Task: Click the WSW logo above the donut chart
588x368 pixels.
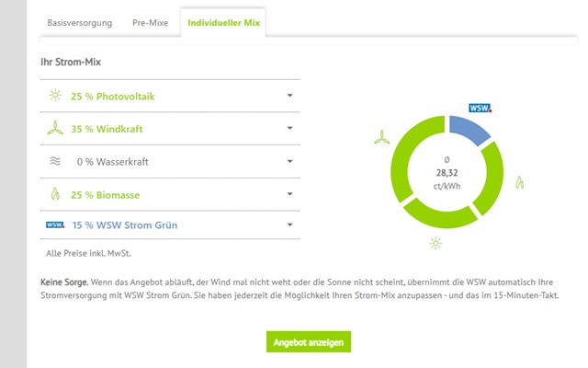Action: coord(480,109)
